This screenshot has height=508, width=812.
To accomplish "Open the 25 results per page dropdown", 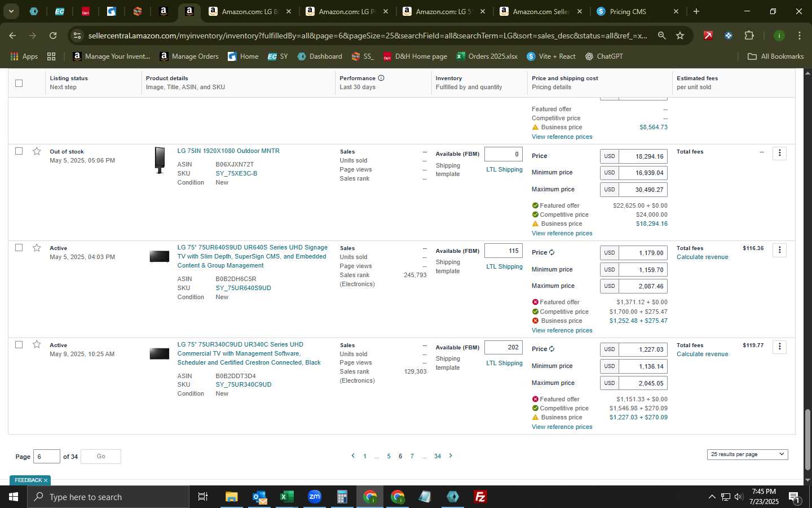I will click(747, 454).
